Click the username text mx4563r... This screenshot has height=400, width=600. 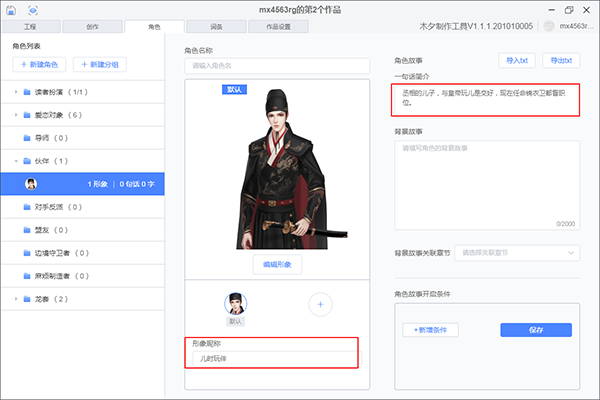[576, 26]
